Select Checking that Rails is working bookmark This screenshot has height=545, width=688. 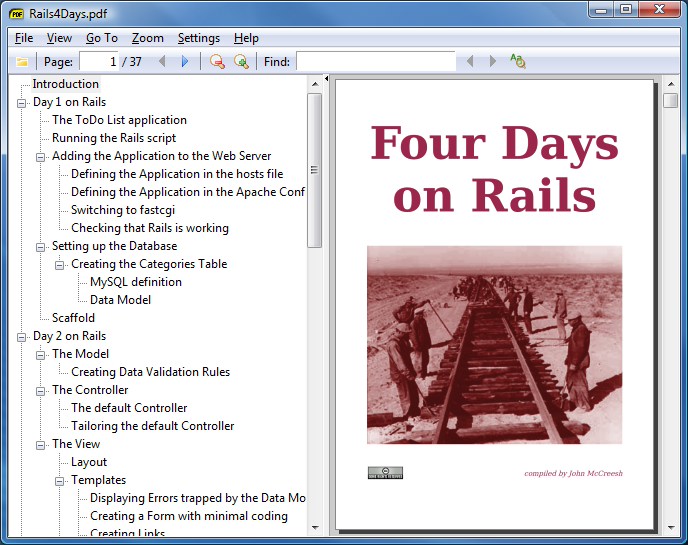pyautogui.click(x=150, y=228)
